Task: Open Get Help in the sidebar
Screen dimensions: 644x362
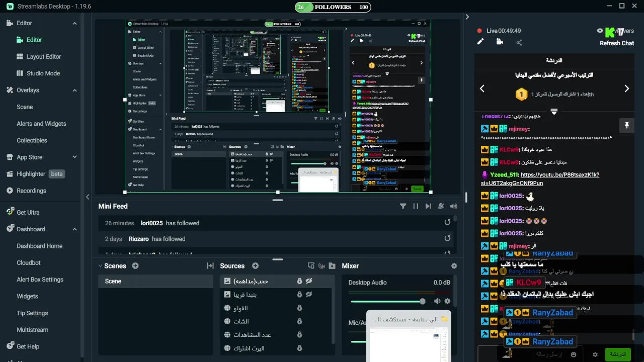Action: 28,347
